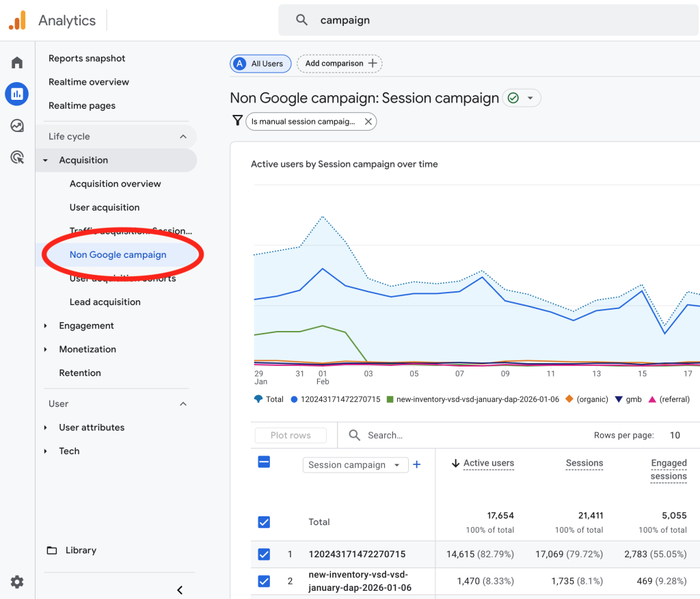Remove the manual session campaign filter

click(368, 122)
